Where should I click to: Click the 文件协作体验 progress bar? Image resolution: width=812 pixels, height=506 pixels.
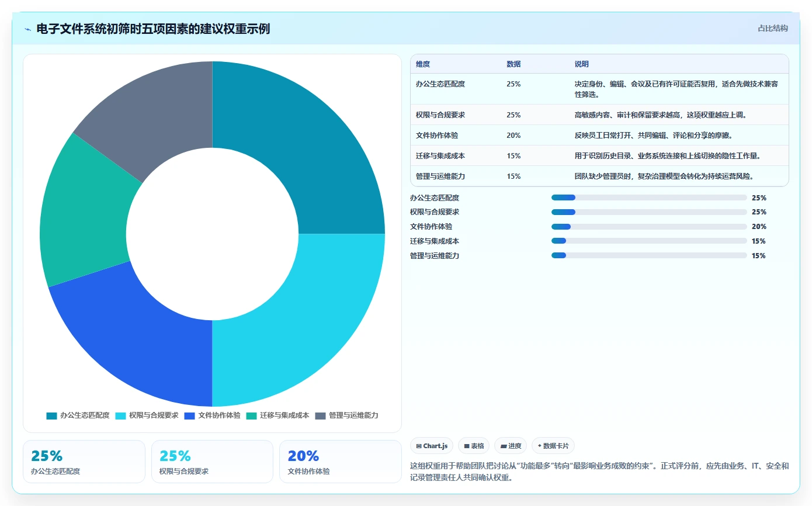point(649,227)
